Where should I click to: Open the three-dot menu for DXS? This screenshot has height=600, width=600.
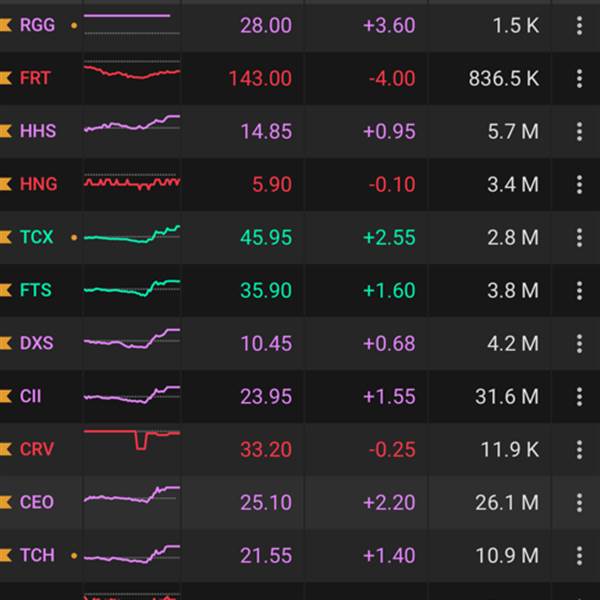tap(579, 343)
